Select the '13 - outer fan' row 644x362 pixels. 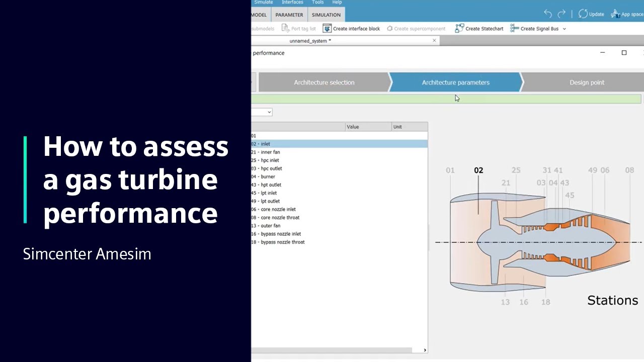[339, 226]
